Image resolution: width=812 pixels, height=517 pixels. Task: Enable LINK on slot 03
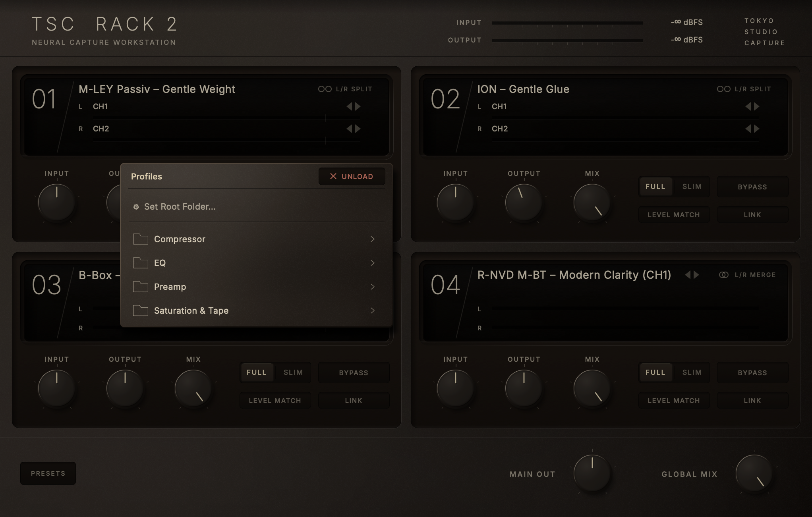354,401
